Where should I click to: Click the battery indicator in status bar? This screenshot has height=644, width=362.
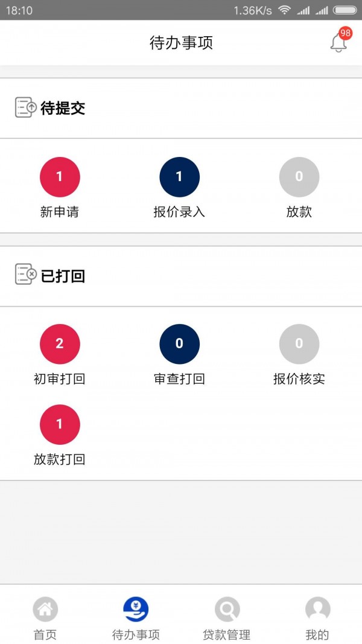tap(345, 10)
